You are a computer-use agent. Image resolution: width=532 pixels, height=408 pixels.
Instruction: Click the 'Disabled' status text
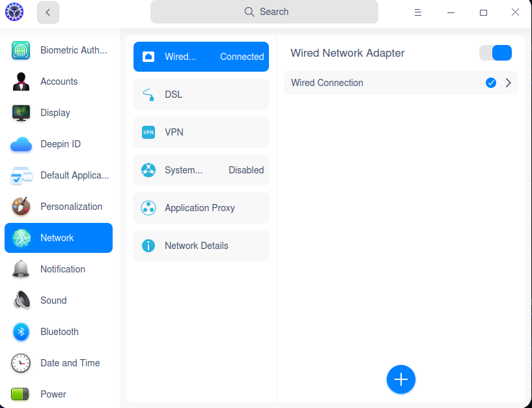click(246, 170)
